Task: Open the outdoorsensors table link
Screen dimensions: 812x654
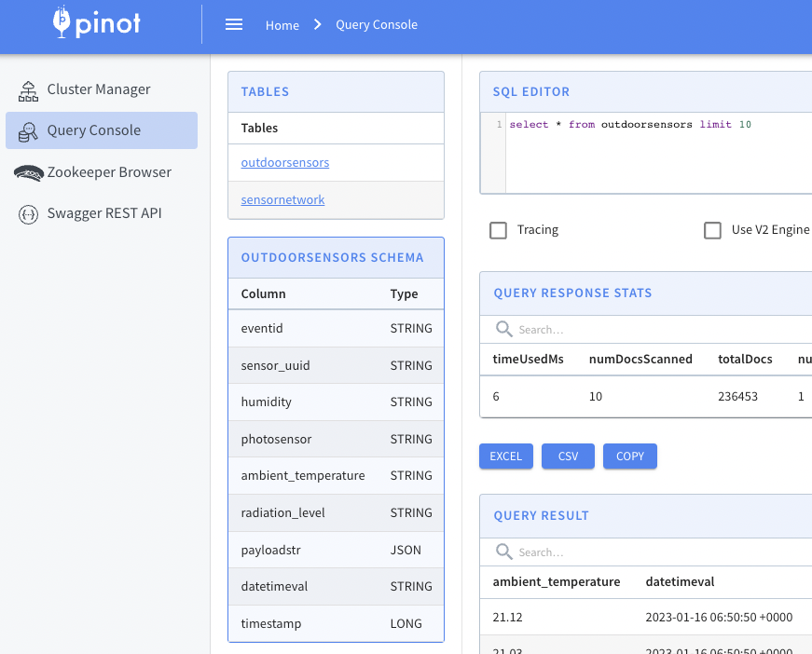Action: point(284,163)
